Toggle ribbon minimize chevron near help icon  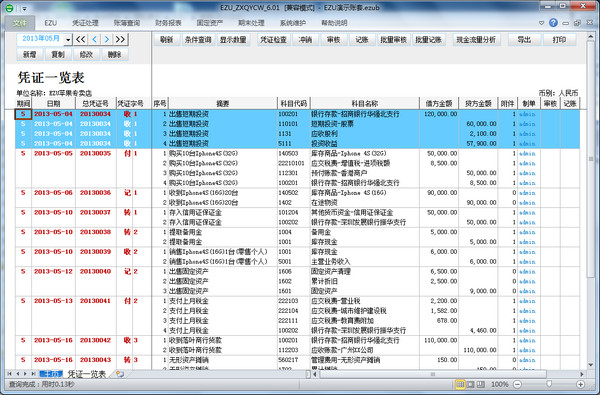tap(541, 23)
